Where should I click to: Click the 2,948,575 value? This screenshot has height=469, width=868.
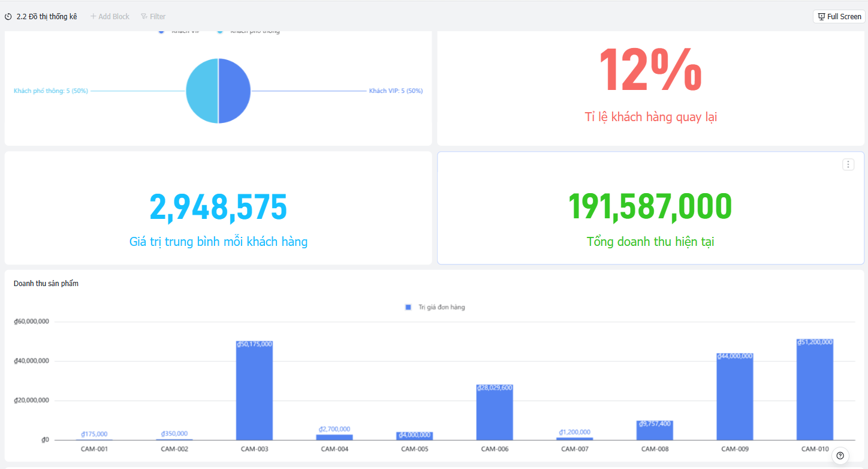(218, 207)
